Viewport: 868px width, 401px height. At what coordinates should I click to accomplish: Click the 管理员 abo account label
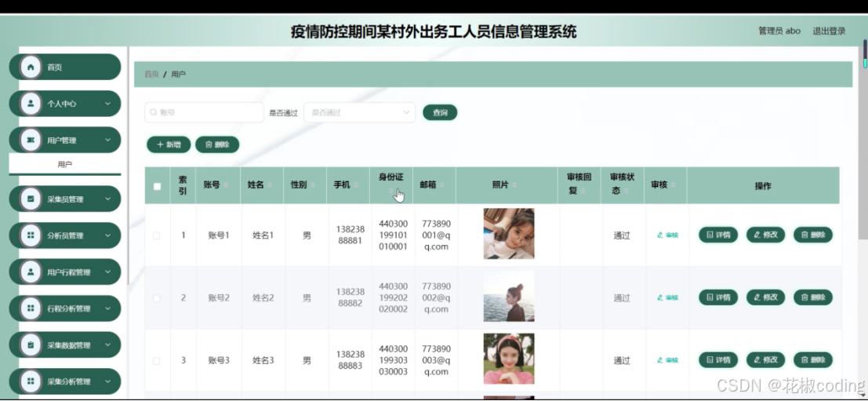pos(779,31)
